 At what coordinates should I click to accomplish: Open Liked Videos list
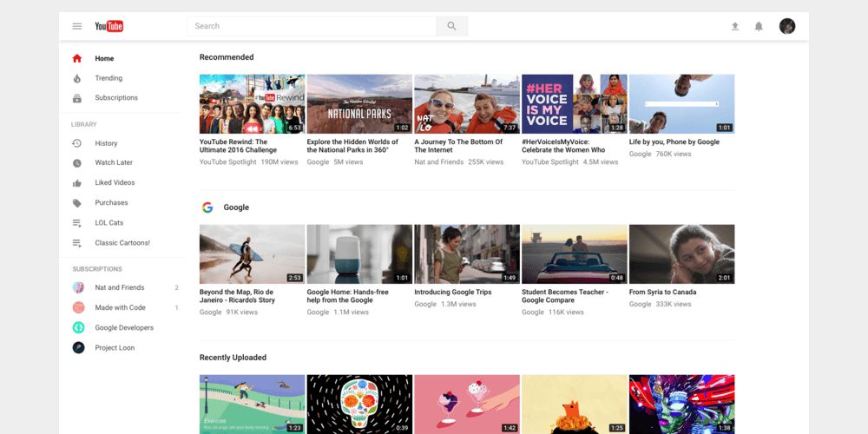tap(115, 182)
